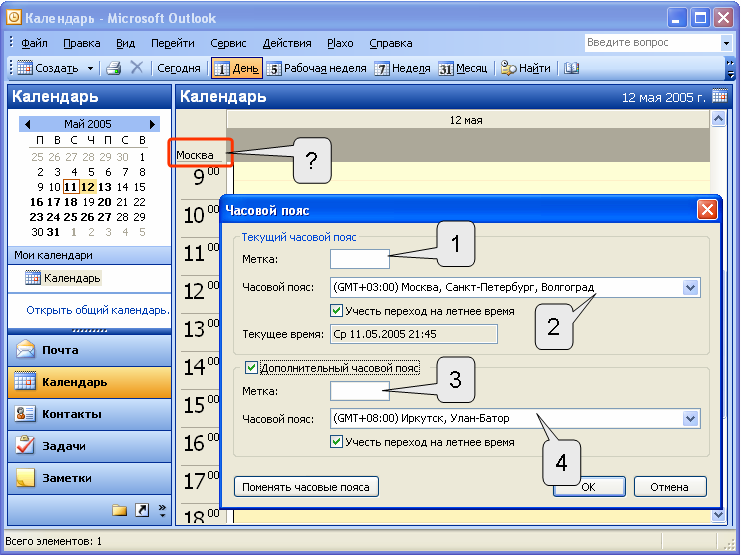Screen dimensions: 741x555
Task: Open current Часовой пояс dropdown (Москва)
Action: (x=690, y=287)
